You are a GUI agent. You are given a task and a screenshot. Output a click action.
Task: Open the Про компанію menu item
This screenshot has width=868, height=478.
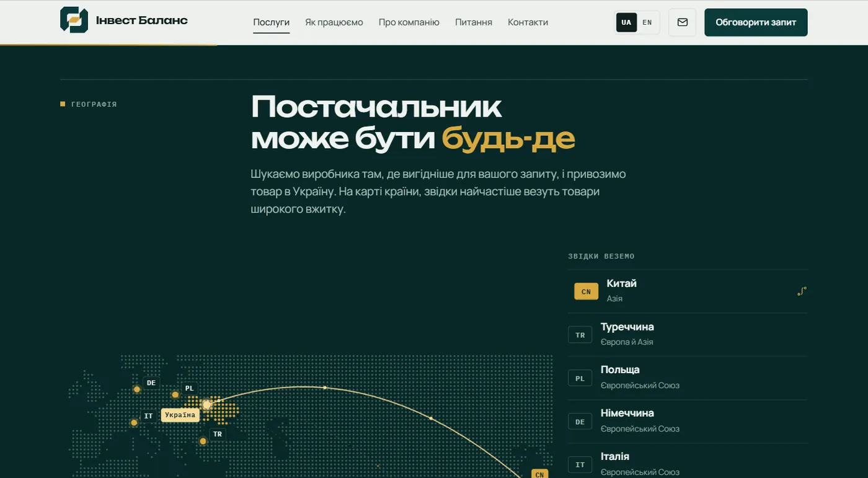[409, 22]
